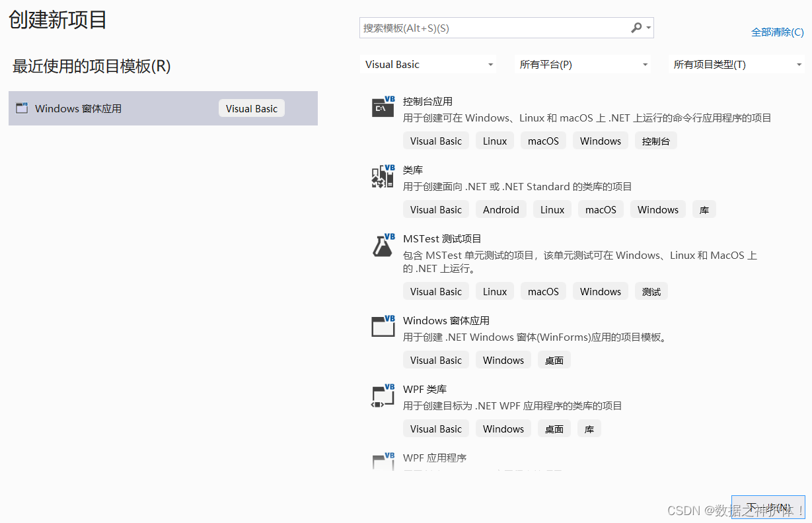Image resolution: width=812 pixels, height=523 pixels.
Task: Focus the 搜索模板 search box
Action: pyautogui.click(x=507, y=28)
